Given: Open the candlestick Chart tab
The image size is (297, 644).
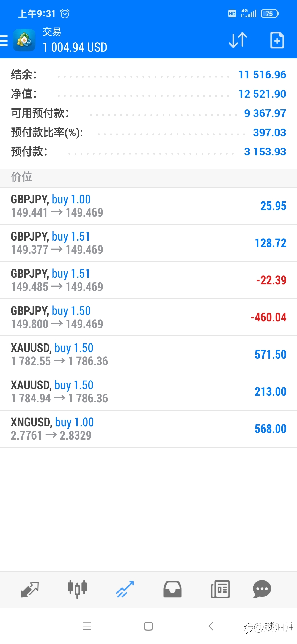Looking at the screenshot, I should point(77,589).
